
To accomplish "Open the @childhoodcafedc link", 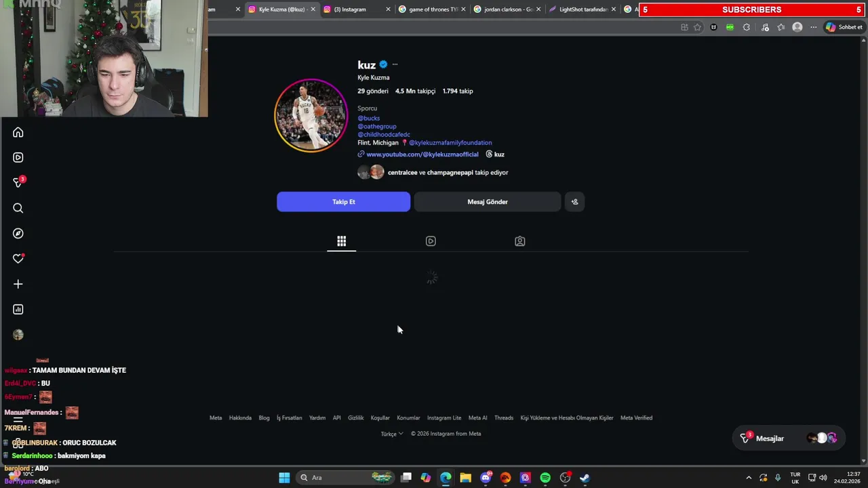I will (x=384, y=134).
